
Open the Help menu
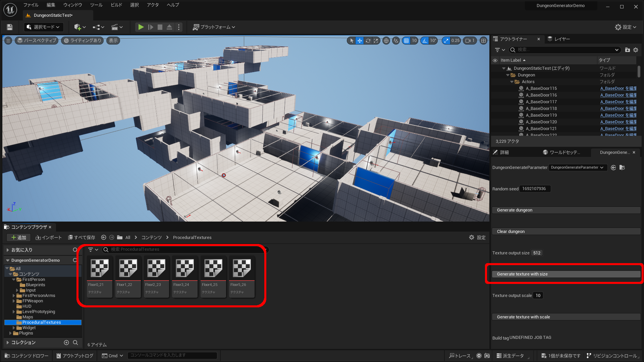(173, 5)
